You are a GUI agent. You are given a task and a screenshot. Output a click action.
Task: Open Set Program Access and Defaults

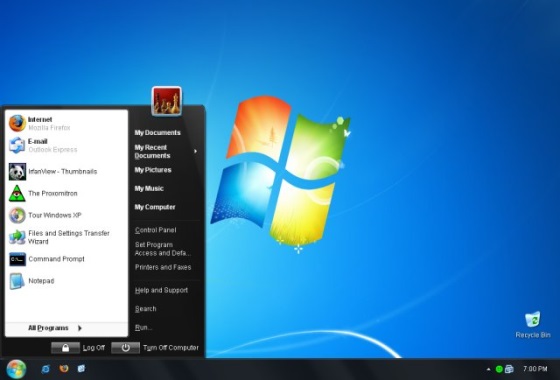(x=163, y=249)
